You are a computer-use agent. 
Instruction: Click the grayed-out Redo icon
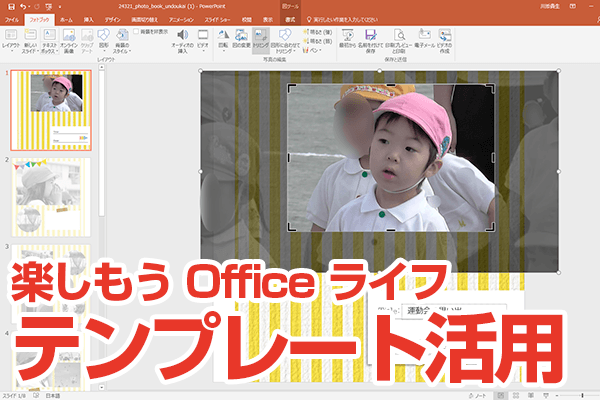37,7
